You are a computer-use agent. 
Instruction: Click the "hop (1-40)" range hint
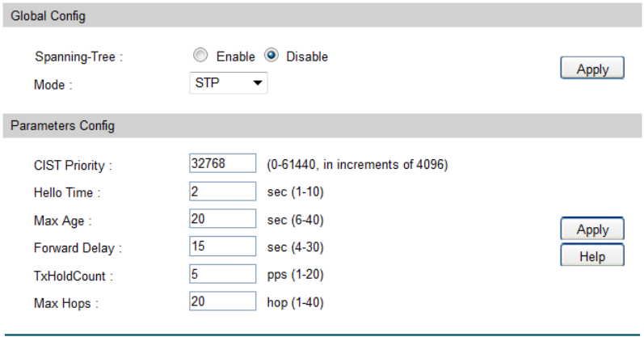[x=295, y=302]
